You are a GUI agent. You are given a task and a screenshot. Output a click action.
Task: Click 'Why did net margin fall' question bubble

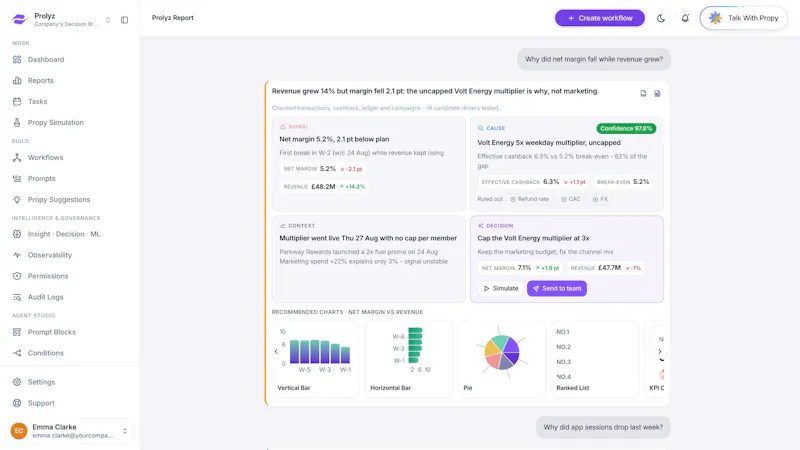[594, 59]
